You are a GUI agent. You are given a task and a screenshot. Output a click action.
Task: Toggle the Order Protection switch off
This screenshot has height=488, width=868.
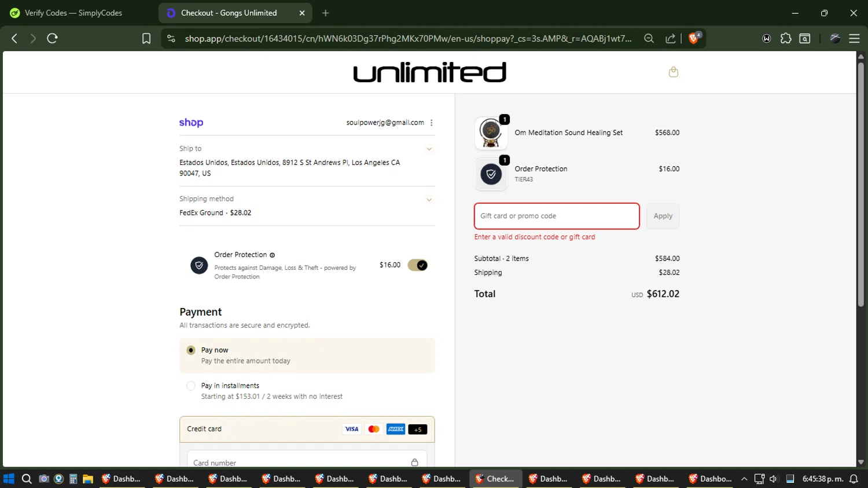[x=418, y=265]
